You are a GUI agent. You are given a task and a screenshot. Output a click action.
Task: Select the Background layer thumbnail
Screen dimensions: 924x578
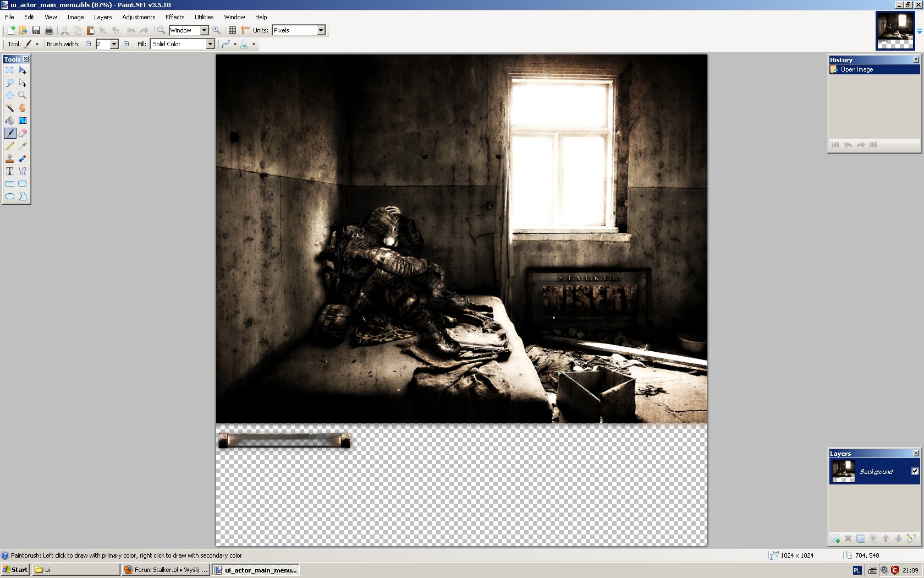pos(843,471)
